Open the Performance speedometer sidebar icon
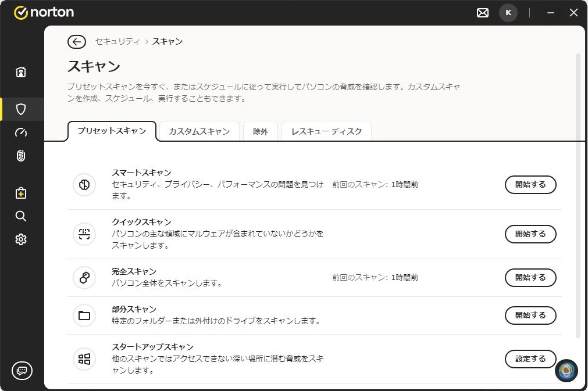 tap(21, 132)
